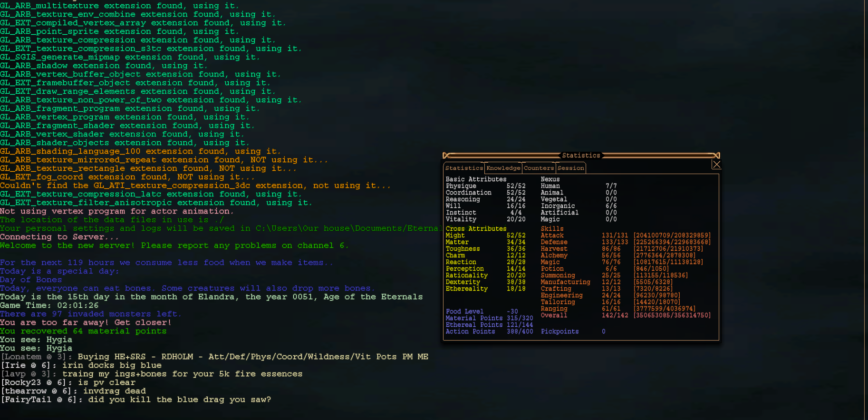Select the Will attribute label

tap(453, 206)
